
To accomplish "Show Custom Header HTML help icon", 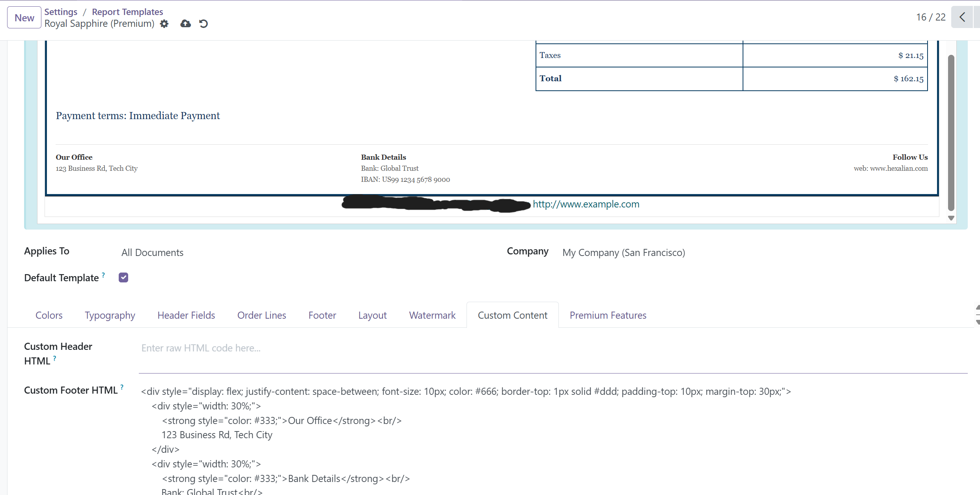I will 55,358.
